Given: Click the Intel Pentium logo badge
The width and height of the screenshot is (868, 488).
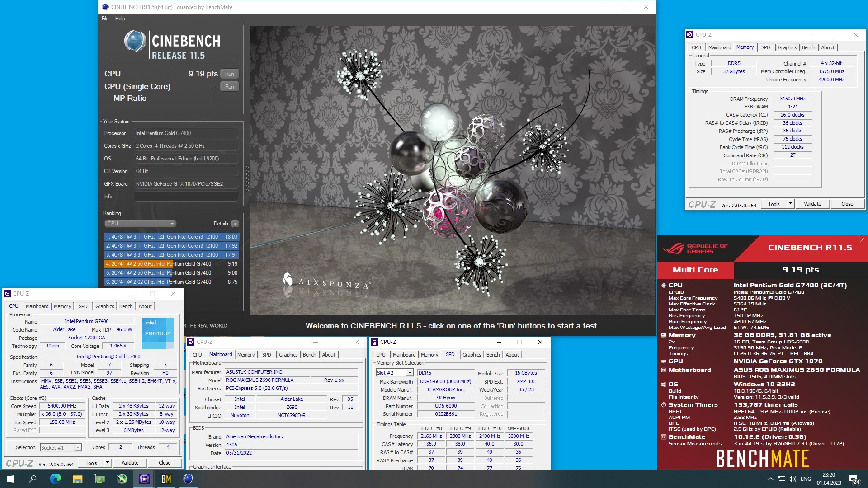Looking at the screenshot, I should pos(158,333).
